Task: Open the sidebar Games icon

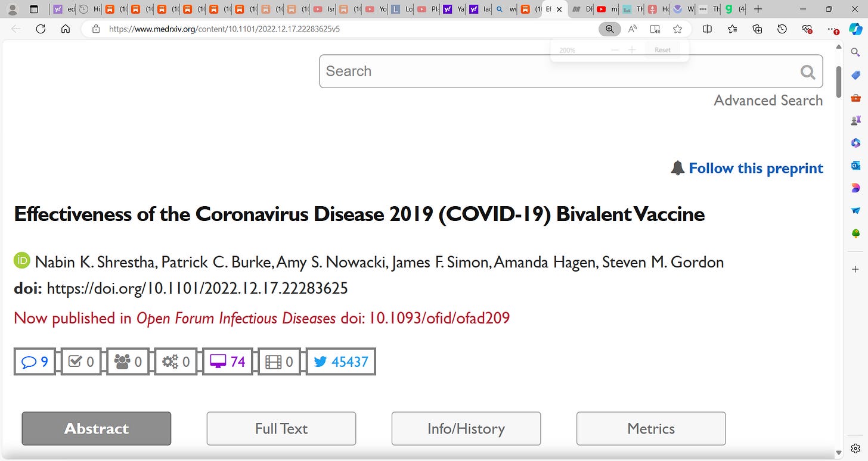Action: (x=855, y=120)
